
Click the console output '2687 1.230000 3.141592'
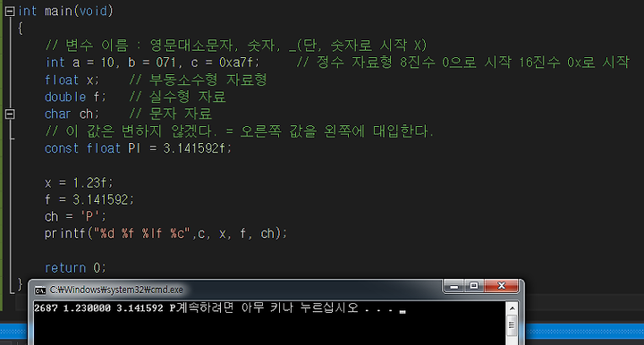click(x=98, y=308)
